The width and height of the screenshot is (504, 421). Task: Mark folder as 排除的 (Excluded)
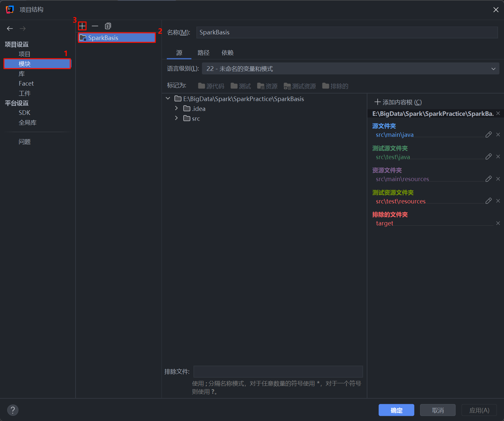click(335, 86)
